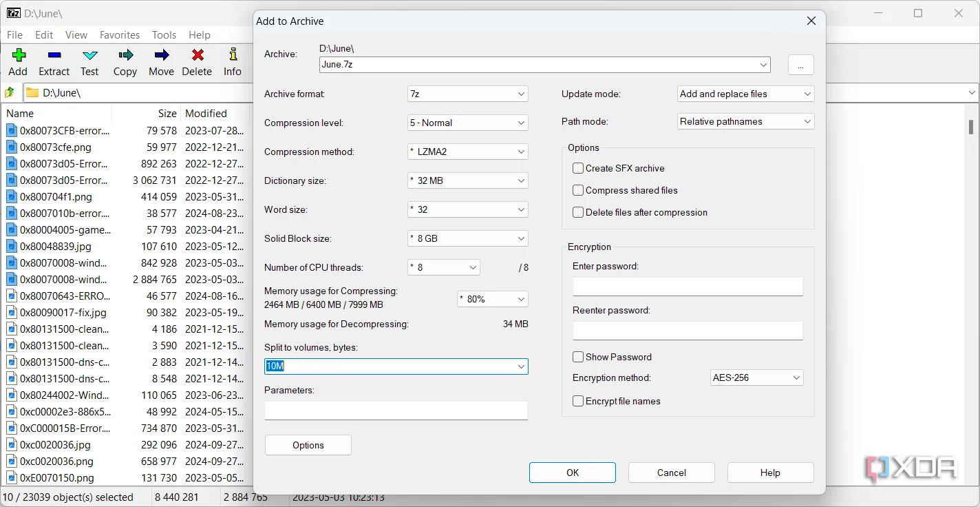Select the Test archive icon
Viewport: 980px width, 507px height.
point(89,56)
